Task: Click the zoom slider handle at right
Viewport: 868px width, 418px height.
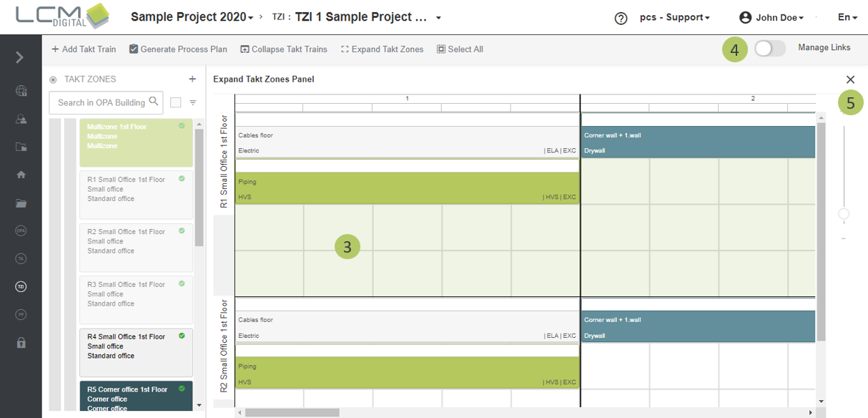Action: pos(844,214)
